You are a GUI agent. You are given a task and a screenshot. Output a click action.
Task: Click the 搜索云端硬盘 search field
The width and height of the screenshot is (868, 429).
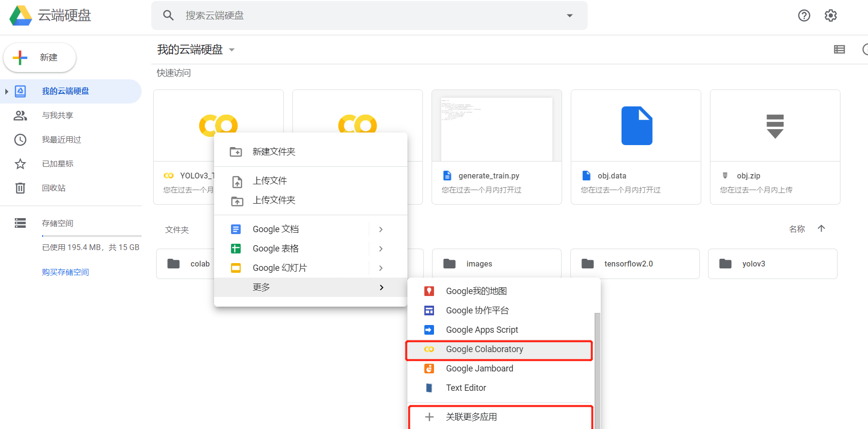[370, 15]
